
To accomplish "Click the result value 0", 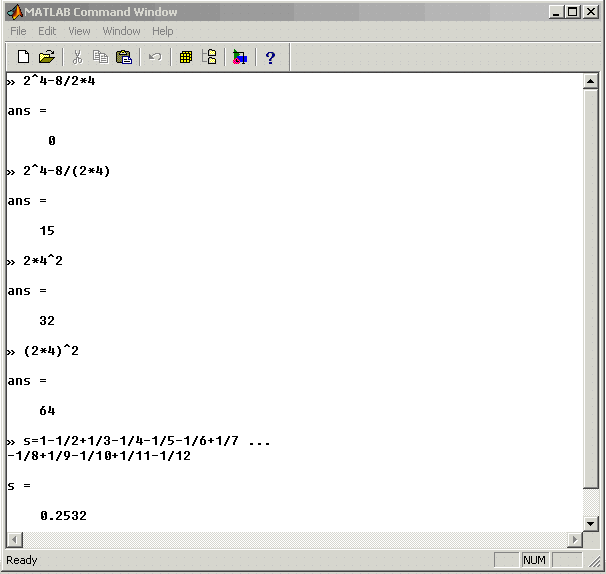I will coord(52,141).
